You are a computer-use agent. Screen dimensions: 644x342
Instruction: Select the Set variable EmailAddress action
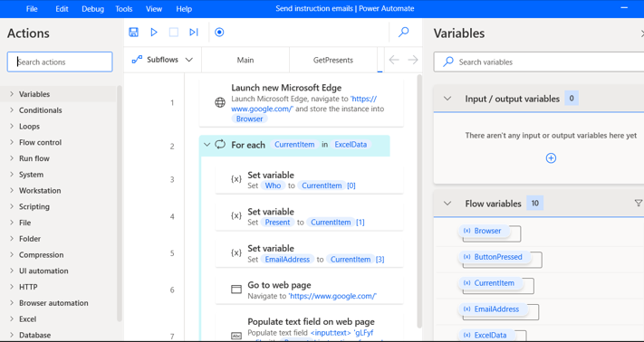309,253
